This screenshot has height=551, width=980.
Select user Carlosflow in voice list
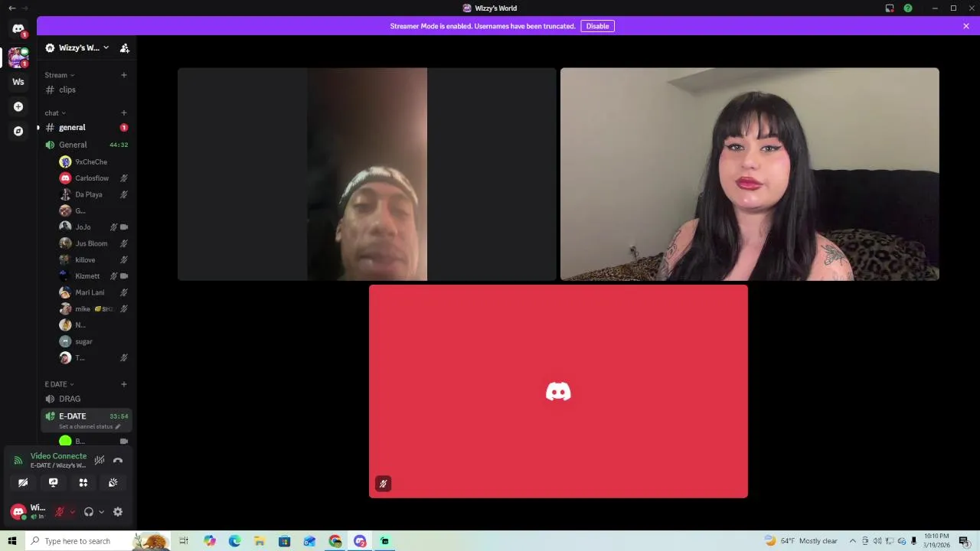tap(93, 178)
